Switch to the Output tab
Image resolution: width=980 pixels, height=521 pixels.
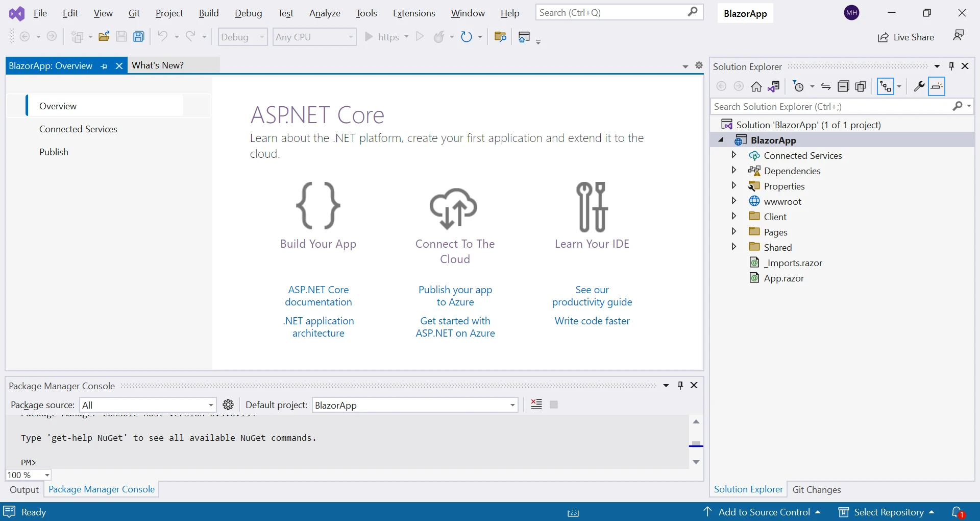coord(24,490)
